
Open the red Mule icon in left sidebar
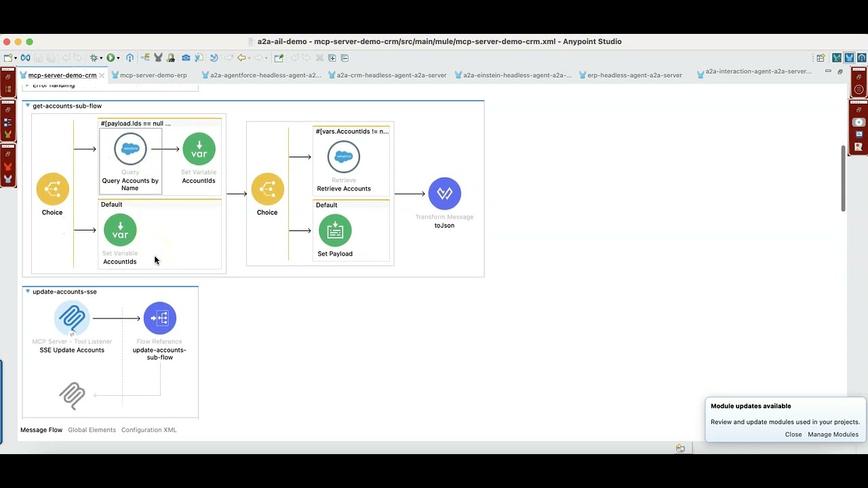[x=8, y=167]
